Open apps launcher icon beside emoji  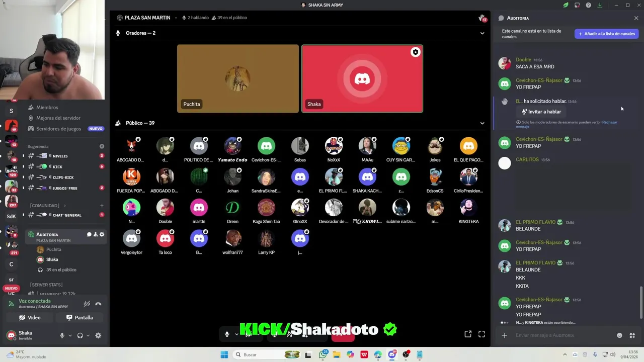pyautogui.click(x=632, y=335)
